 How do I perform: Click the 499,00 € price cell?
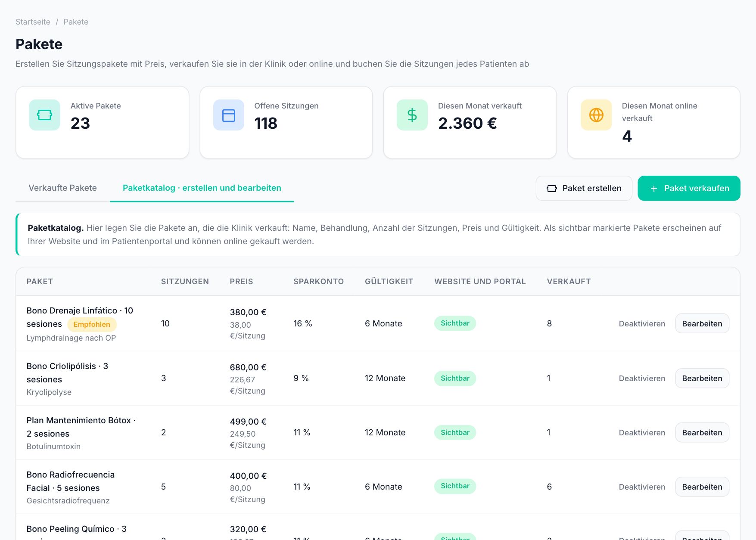[x=248, y=422]
